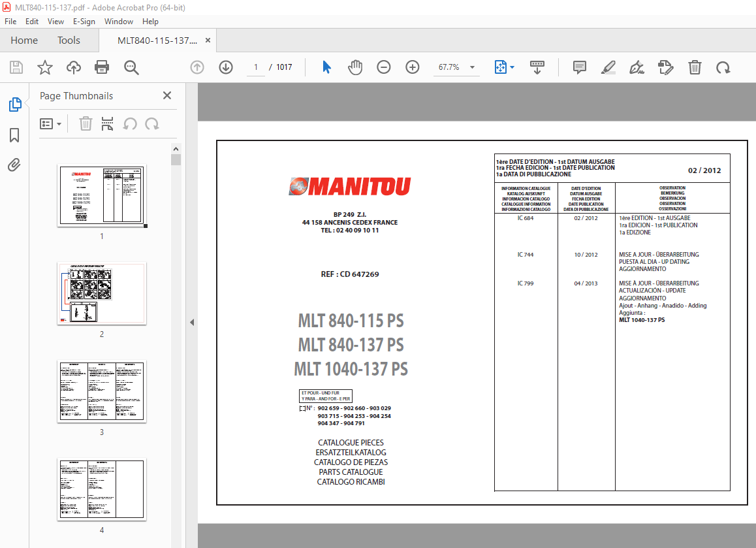The height and width of the screenshot is (548, 756).
Task: Add a sticky note comment
Action: (580, 67)
